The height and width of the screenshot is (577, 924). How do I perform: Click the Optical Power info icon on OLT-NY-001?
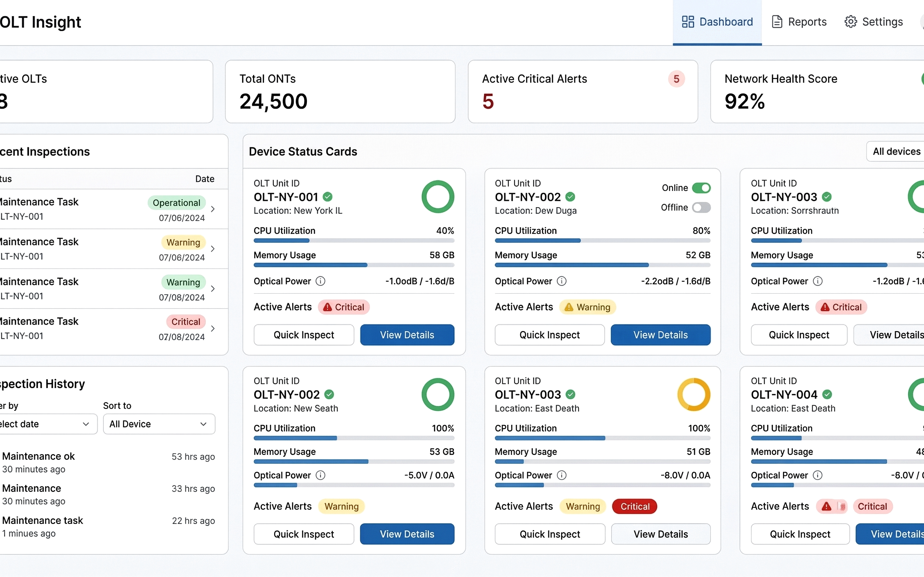[320, 281]
